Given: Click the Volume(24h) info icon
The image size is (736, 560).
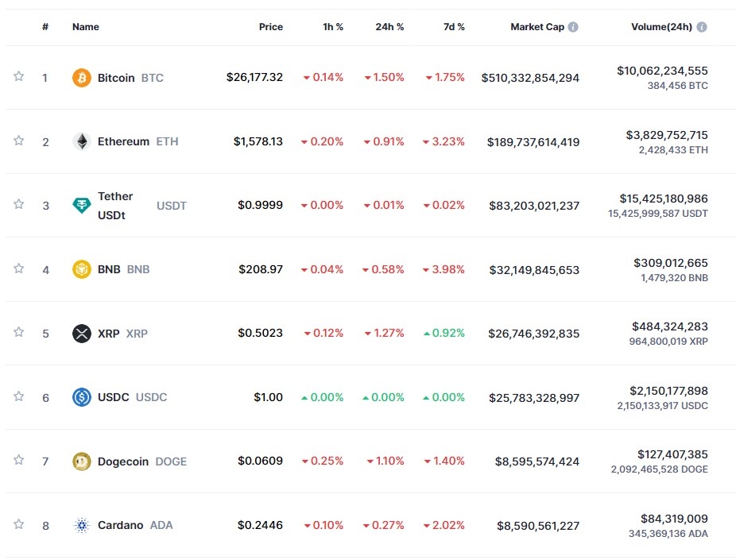Looking at the screenshot, I should (702, 27).
